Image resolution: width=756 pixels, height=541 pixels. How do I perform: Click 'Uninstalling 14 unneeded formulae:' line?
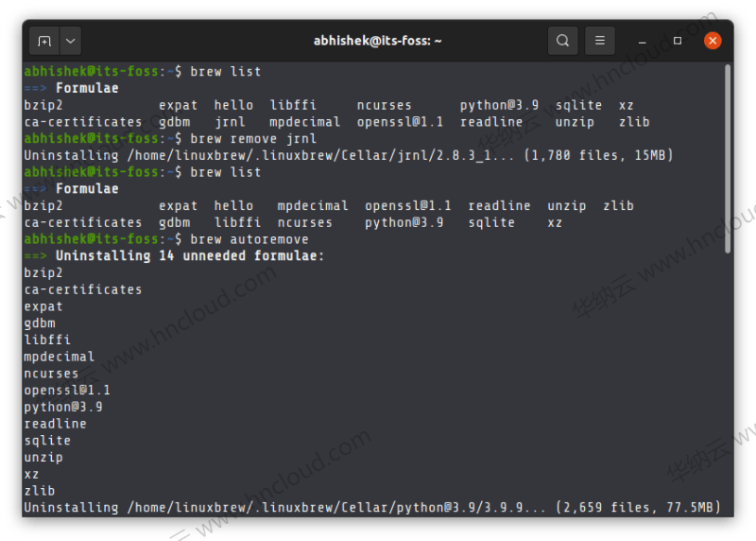click(x=190, y=255)
